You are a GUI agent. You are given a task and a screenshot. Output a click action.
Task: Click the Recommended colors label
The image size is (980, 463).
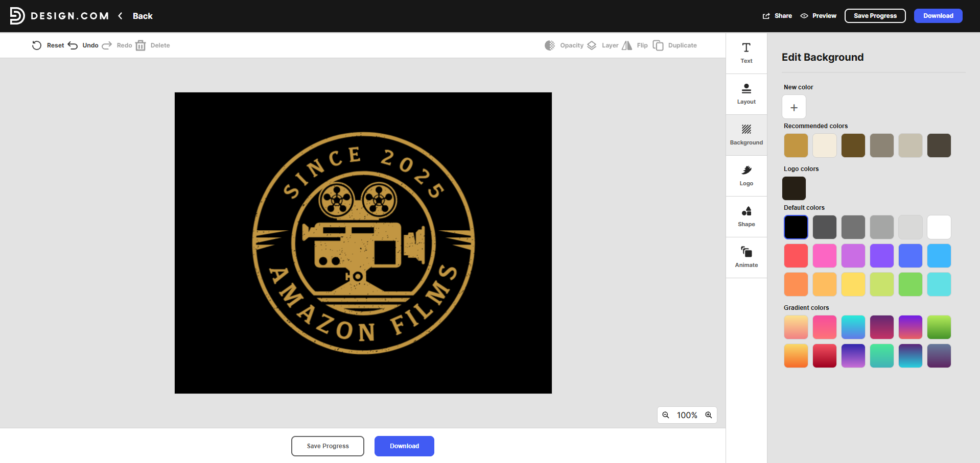point(815,126)
